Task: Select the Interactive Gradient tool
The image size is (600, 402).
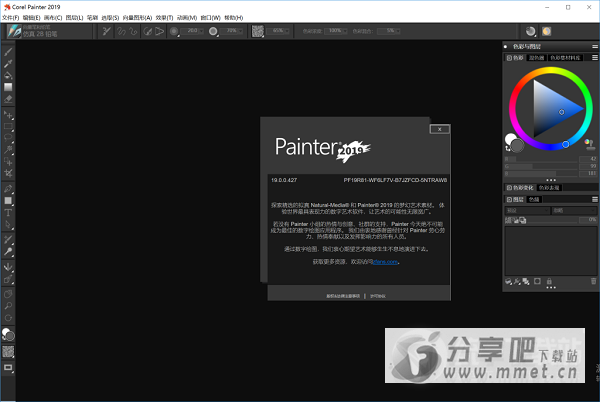Action: click(x=8, y=87)
